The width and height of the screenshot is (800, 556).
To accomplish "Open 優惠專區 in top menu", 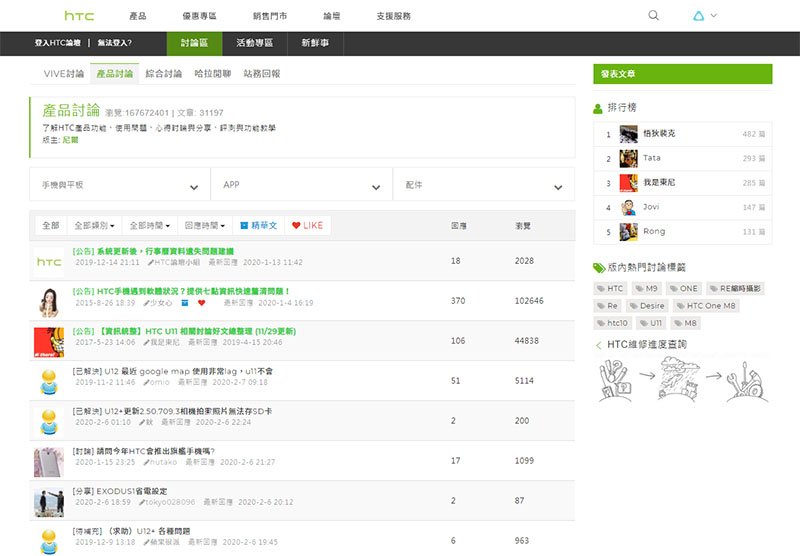I will [199, 16].
